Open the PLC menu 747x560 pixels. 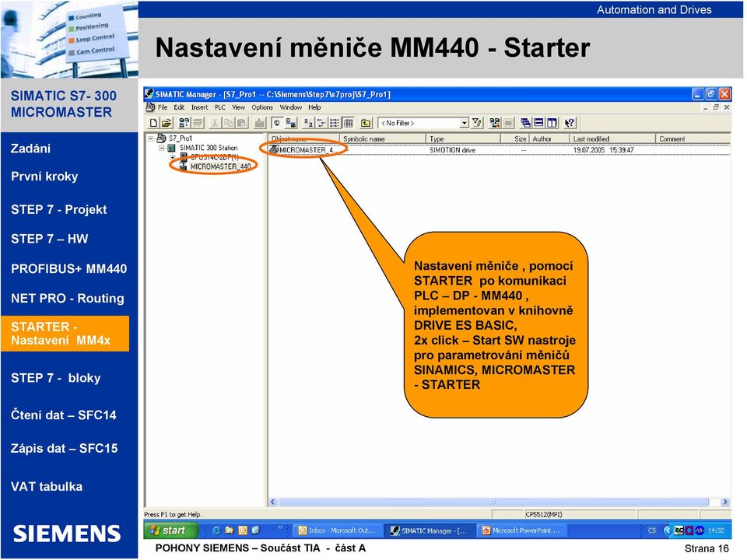[x=220, y=107]
